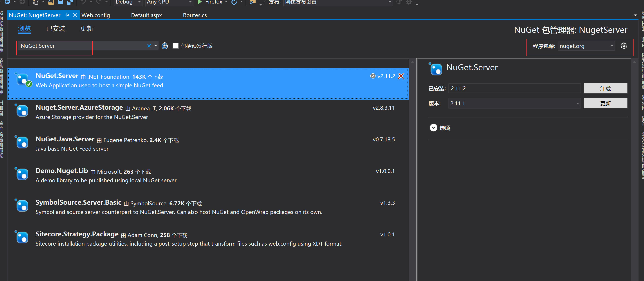Screen dimensions: 644x281
Task: Click the open file folder icon
Action: click(x=51, y=2)
